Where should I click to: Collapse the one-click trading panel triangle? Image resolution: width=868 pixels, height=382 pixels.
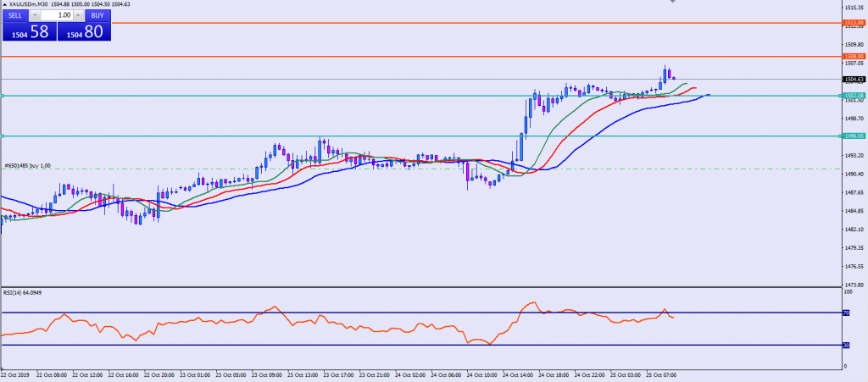point(3,4)
